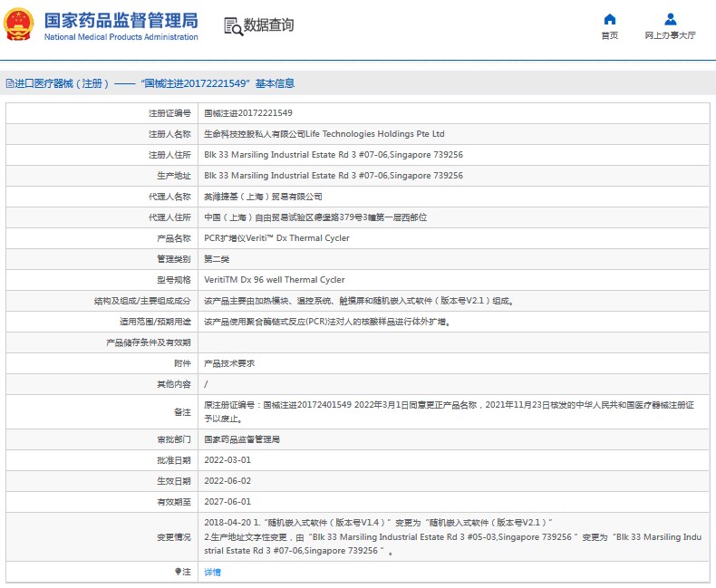Click the 生产地址 row label
The height and width of the screenshot is (588, 716).
(x=174, y=175)
